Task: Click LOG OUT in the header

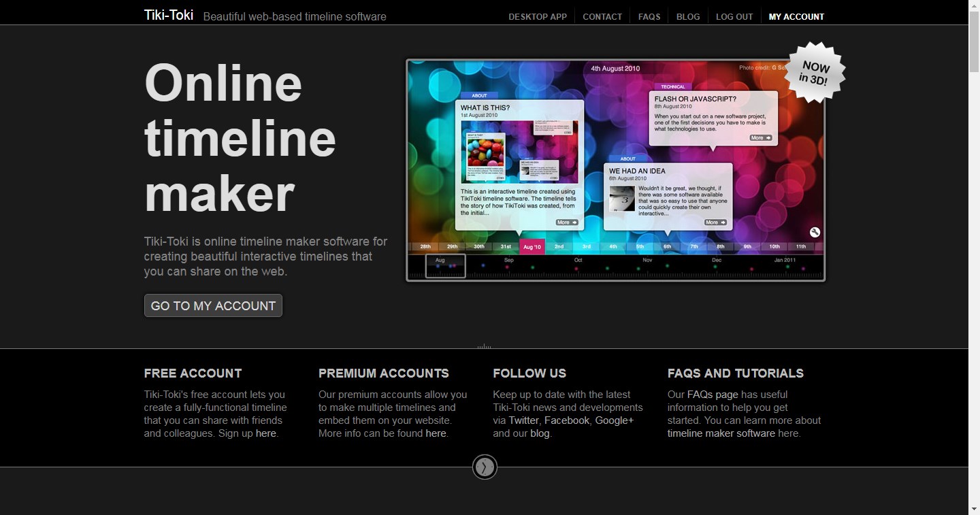Action: point(734,17)
